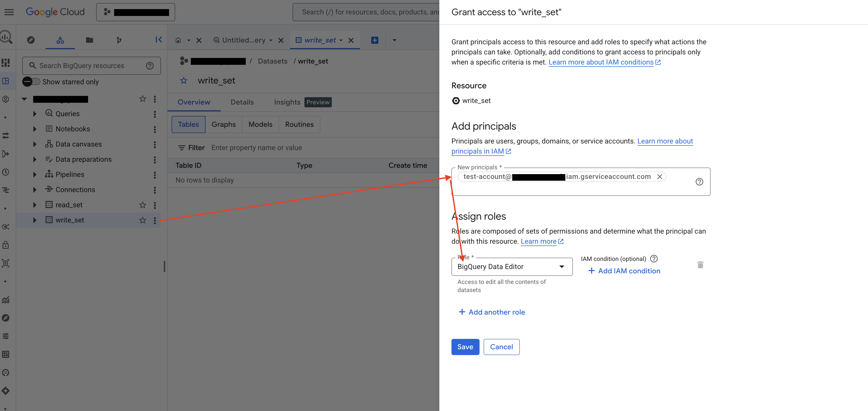Viewport: 868px width, 411px height.
Task: Close the write_set tab
Action: [351, 40]
